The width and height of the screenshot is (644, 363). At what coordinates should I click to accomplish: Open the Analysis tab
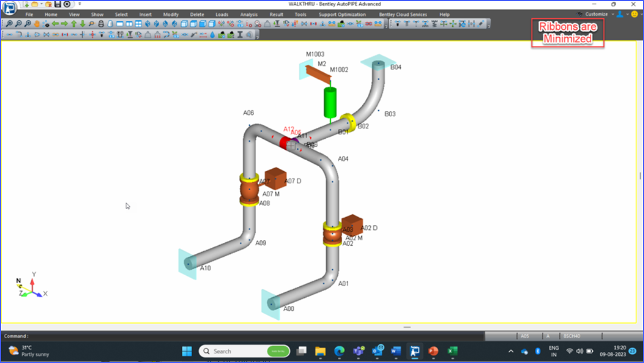pos(249,14)
